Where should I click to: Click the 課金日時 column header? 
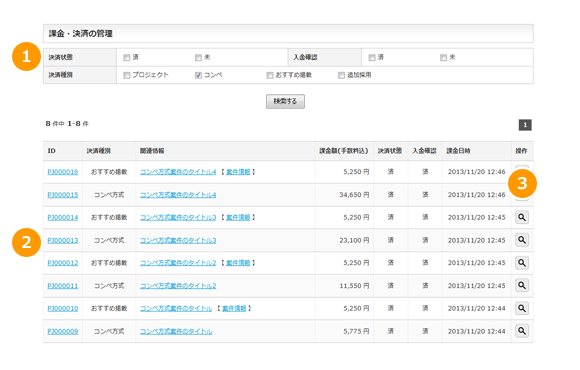coord(458,151)
